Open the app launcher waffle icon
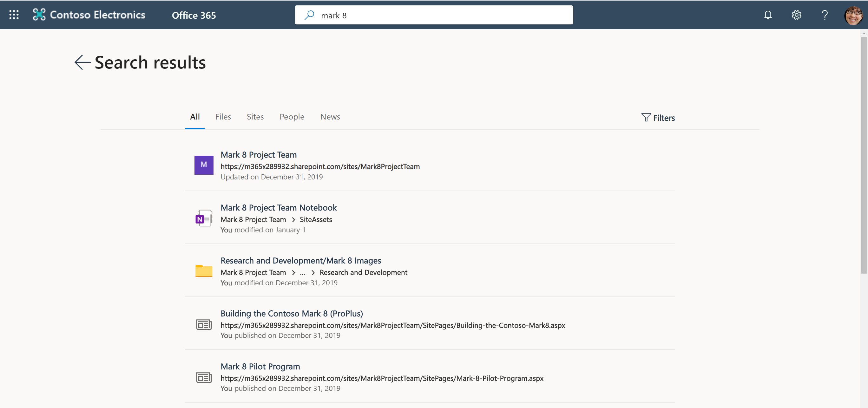The image size is (868, 408). click(x=14, y=15)
